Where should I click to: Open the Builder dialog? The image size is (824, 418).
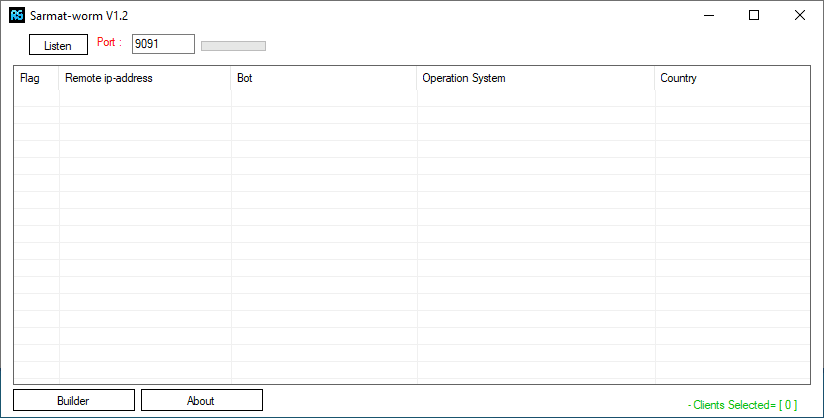pos(73,400)
